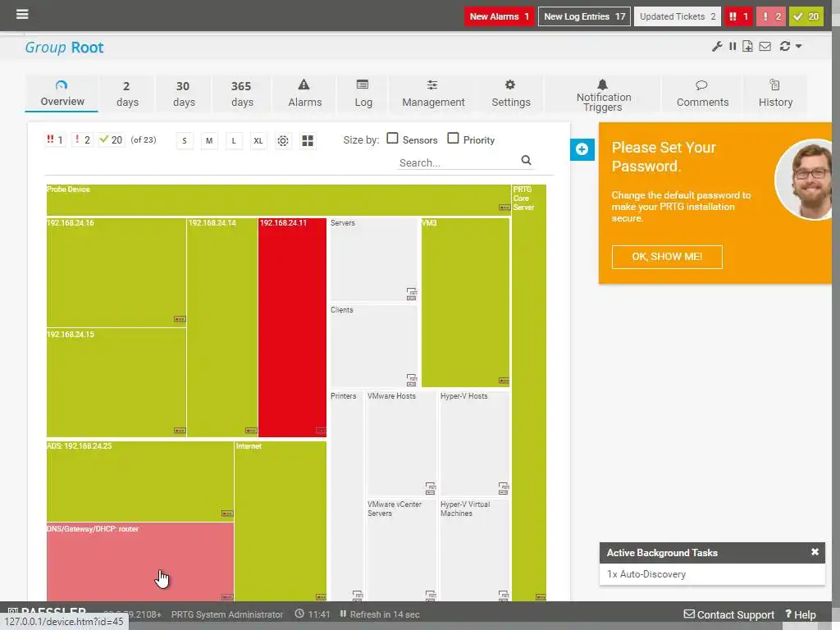Open the PRTG Core Server tile

point(529,393)
